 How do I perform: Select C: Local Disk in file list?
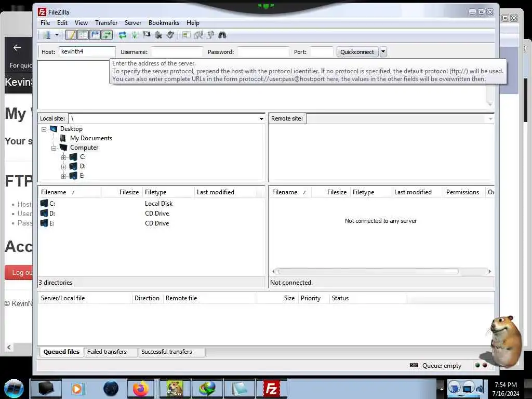(151, 204)
